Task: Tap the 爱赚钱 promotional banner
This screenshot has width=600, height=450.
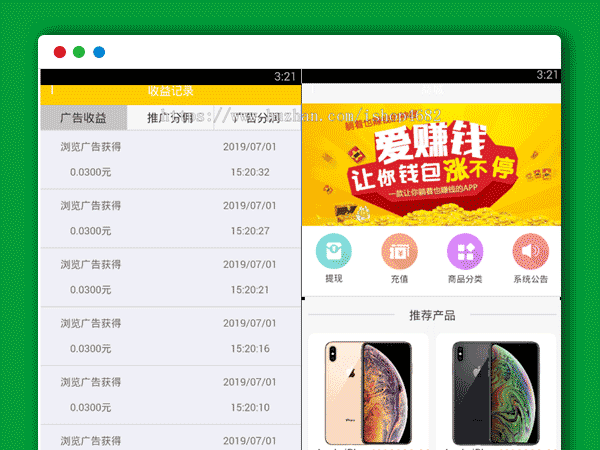Action: [430, 165]
